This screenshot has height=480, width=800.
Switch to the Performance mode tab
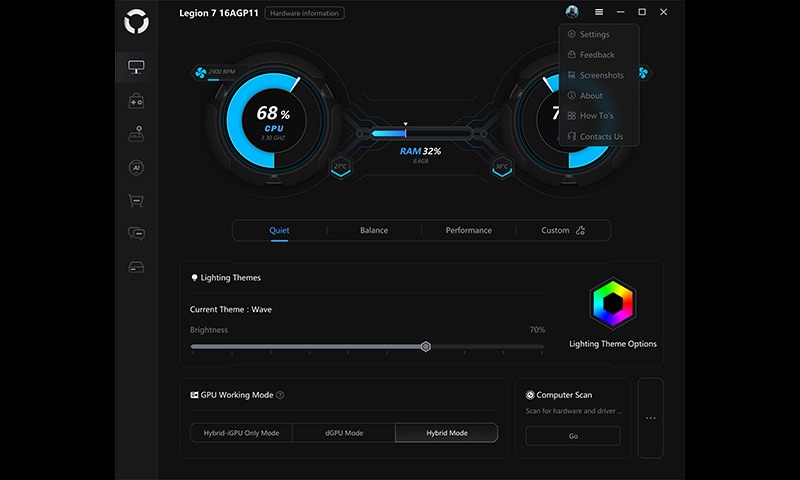coord(468,230)
